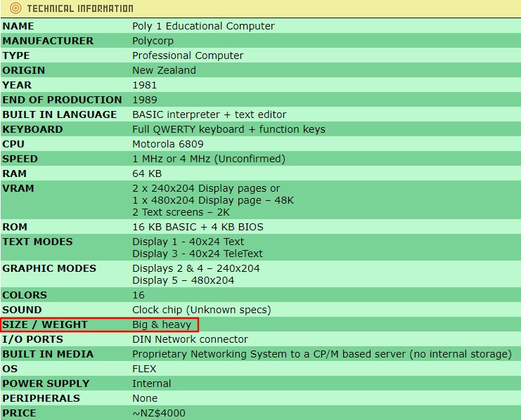Click the MANUFACTURER label
The height and width of the screenshot is (420, 521).
49,41
